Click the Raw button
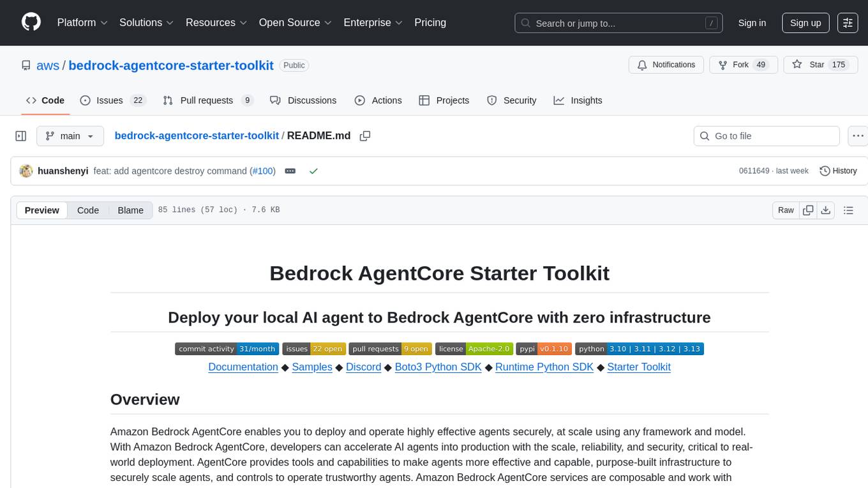The width and height of the screenshot is (868, 488). click(x=786, y=210)
